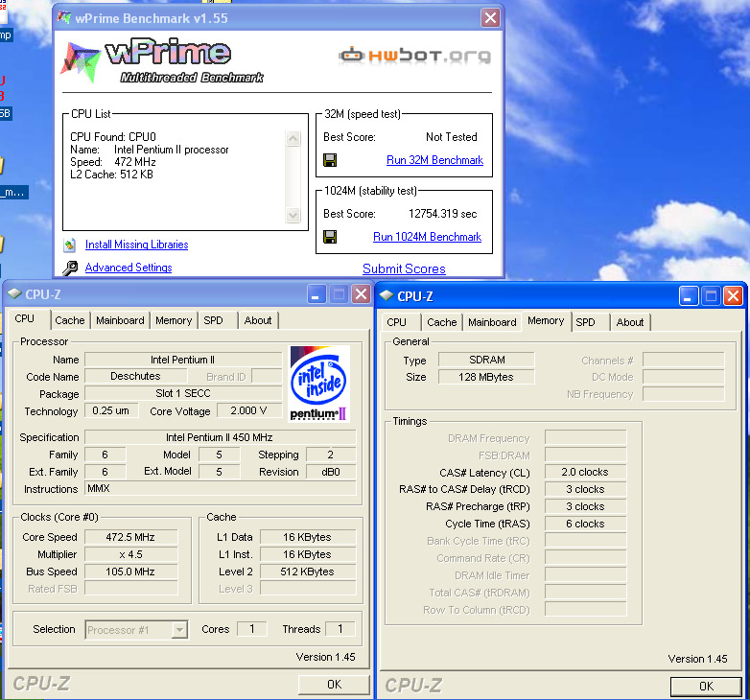This screenshot has height=700, width=750.
Task: Click the Install Missing Libraries icon
Action: pos(70,245)
